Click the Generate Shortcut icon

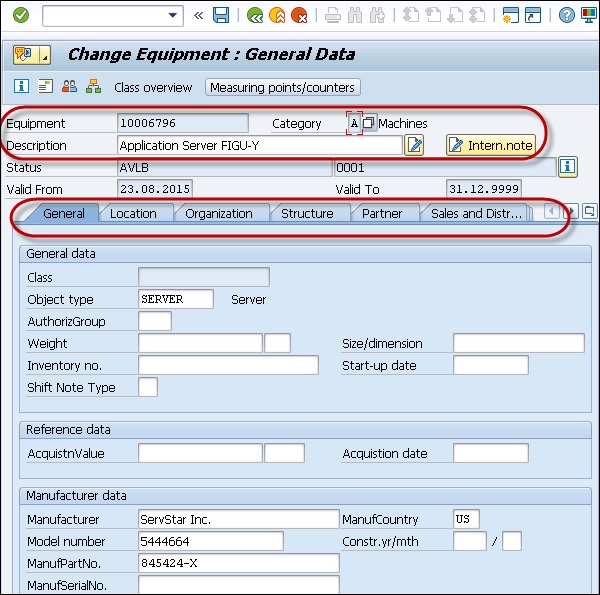[533, 15]
